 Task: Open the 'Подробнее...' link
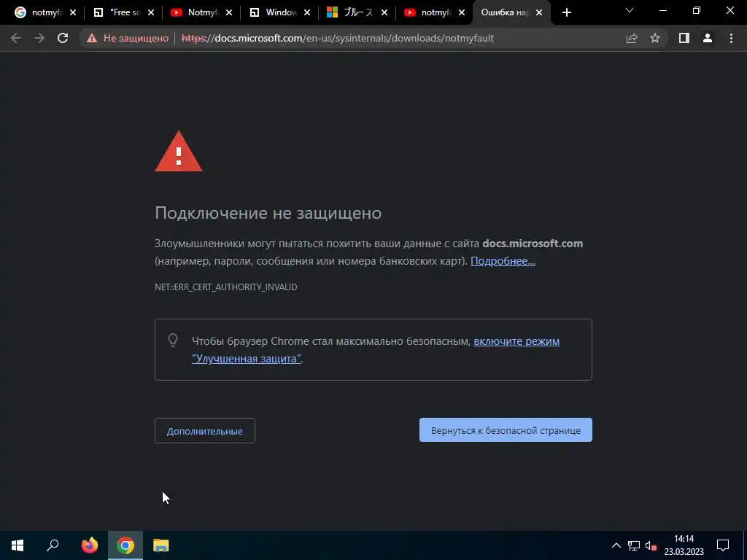coord(503,261)
